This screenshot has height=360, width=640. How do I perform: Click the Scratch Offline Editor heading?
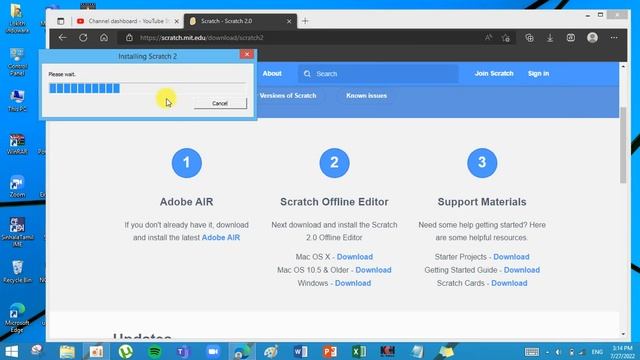click(334, 202)
